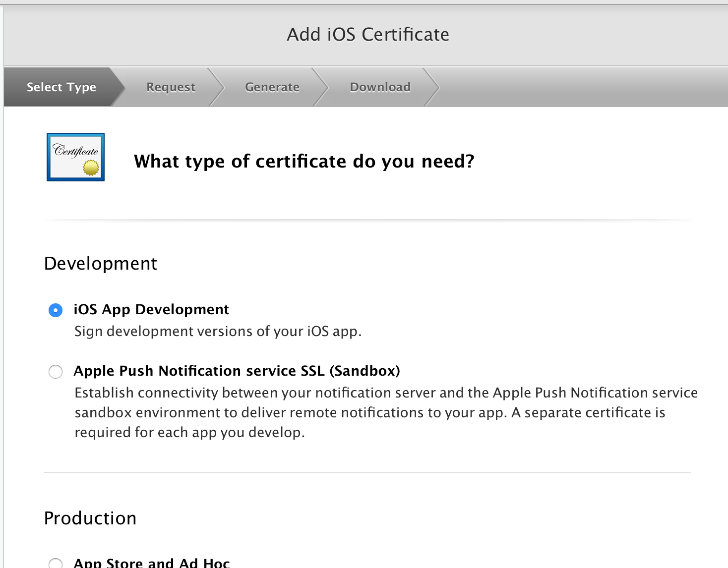The image size is (728, 568).
Task: Click the 'Development' section heading
Action: coord(101,264)
